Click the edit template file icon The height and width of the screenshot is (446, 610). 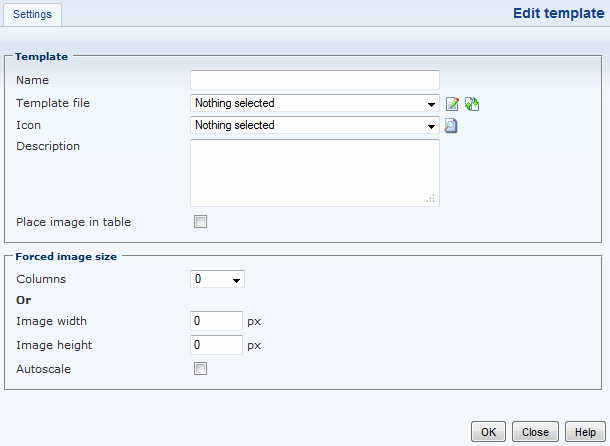[453, 103]
